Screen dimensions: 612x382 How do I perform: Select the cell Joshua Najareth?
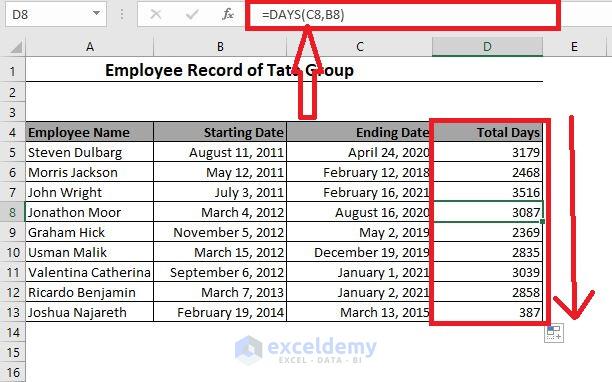(x=90, y=313)
